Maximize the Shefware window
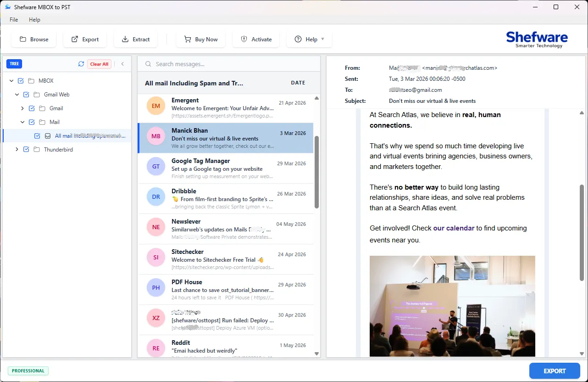This screenshot has height=382, width=588. click(556, 7)
